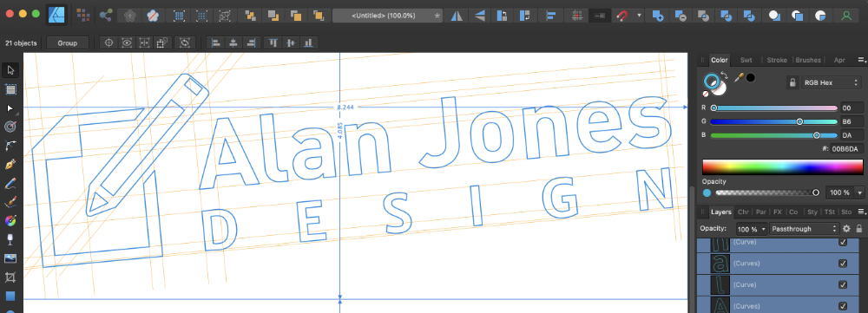Swap stroke and fill colors

[x=725, y=75]
